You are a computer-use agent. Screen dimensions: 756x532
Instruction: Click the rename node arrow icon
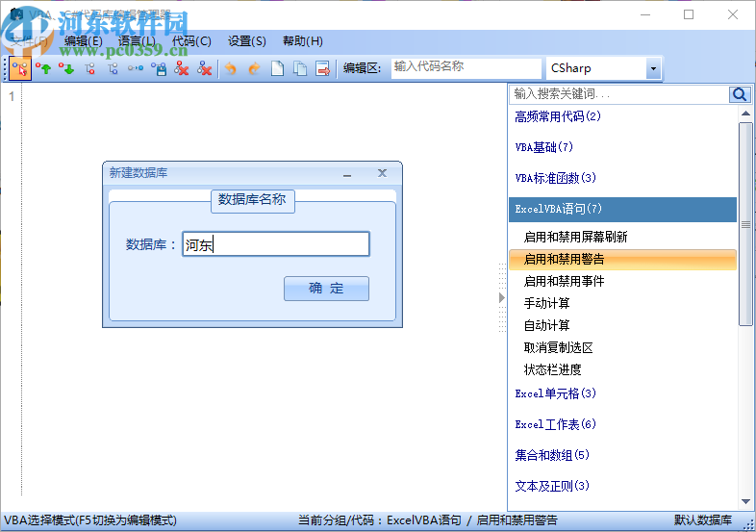tap(136, 69)
